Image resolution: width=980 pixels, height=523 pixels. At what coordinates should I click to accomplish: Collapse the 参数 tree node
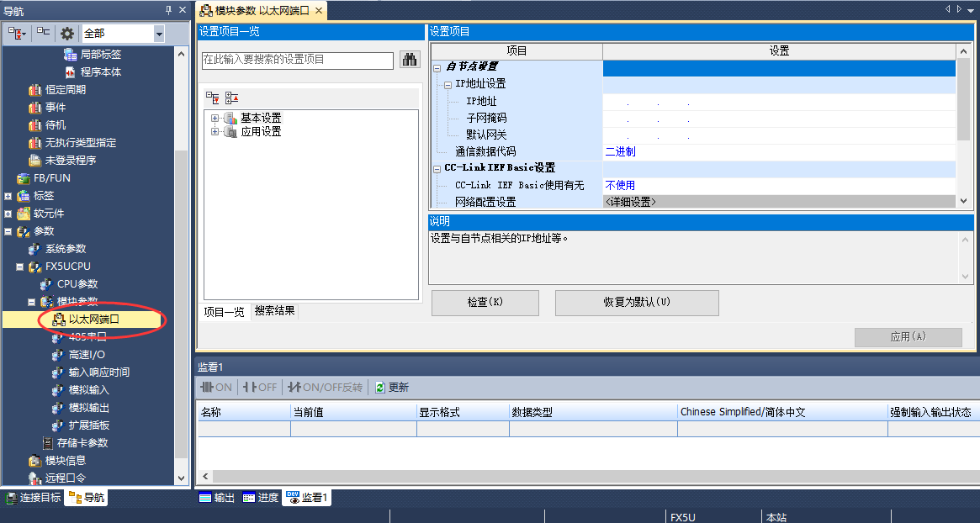(x=8, y=231)
